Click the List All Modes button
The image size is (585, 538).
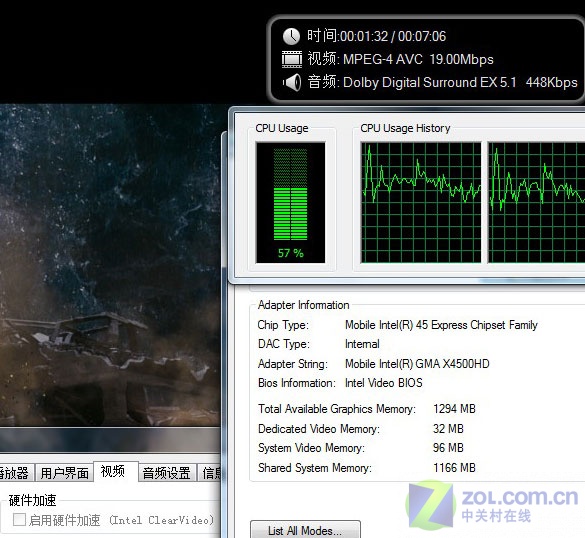[x=305, y=530]
